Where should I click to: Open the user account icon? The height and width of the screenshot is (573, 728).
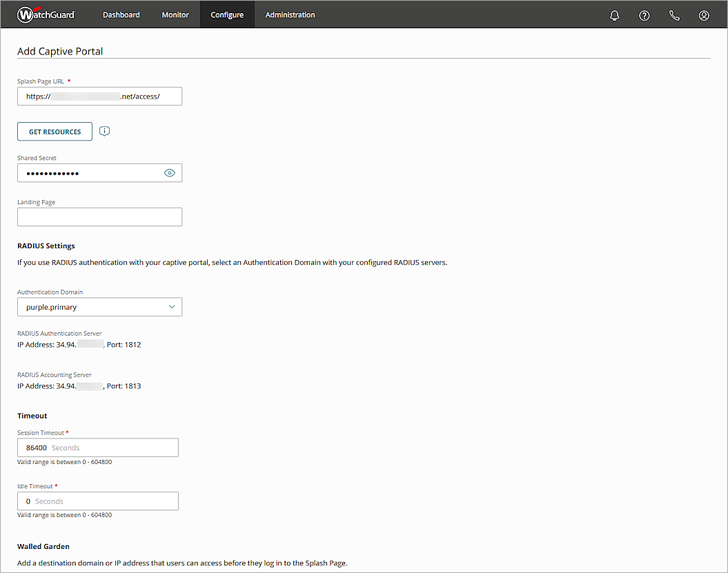pos(704,14)
